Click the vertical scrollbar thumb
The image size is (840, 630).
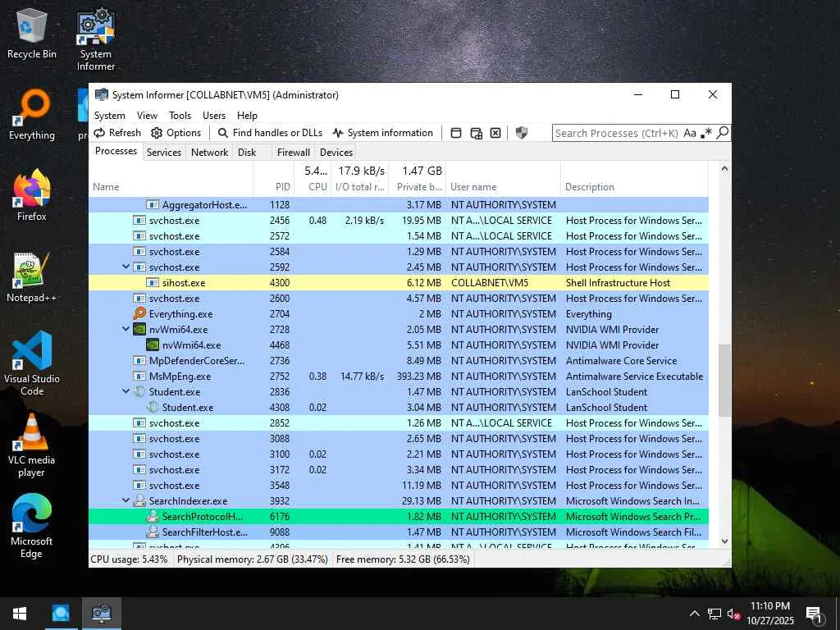[x=724, y=381]
